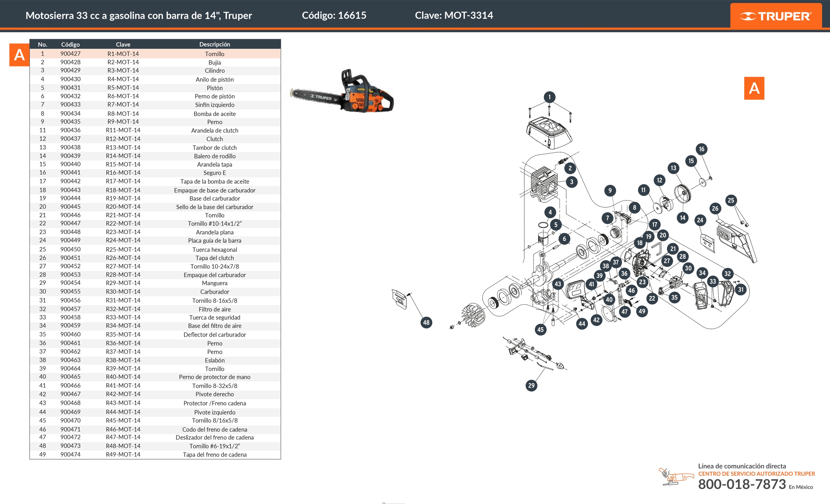This screenshot has width=830, height=504.
Task: Click the chainsaw product photo
Action: (342, 91)
